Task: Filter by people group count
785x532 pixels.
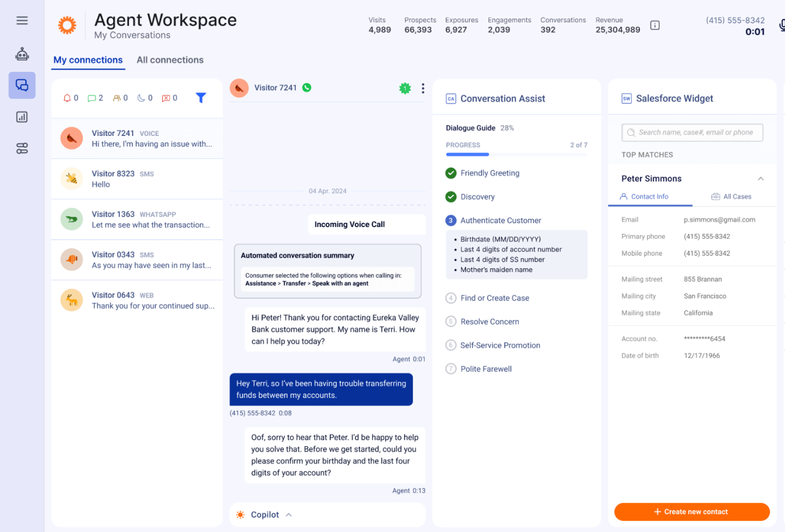Action: tap(120, 98)
